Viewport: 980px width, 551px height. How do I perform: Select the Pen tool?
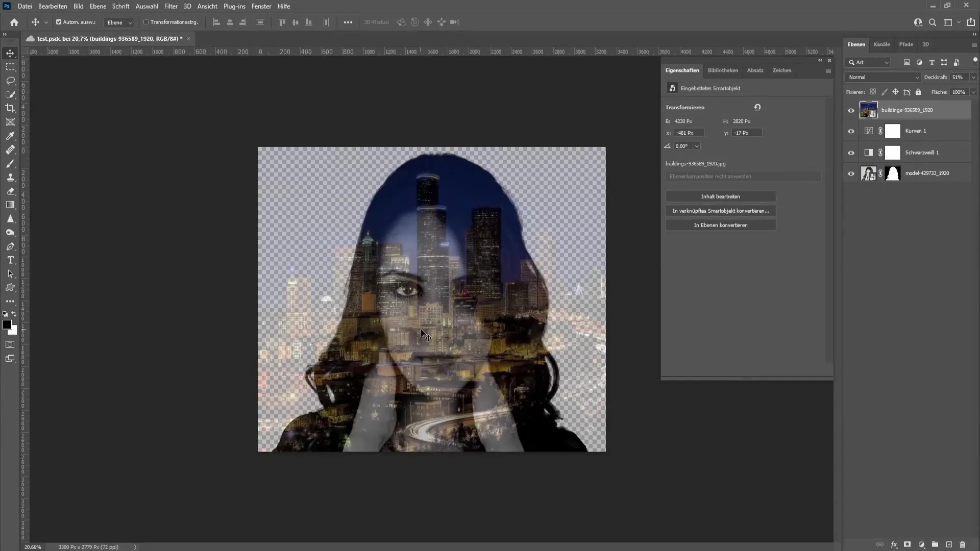point(10,246)
